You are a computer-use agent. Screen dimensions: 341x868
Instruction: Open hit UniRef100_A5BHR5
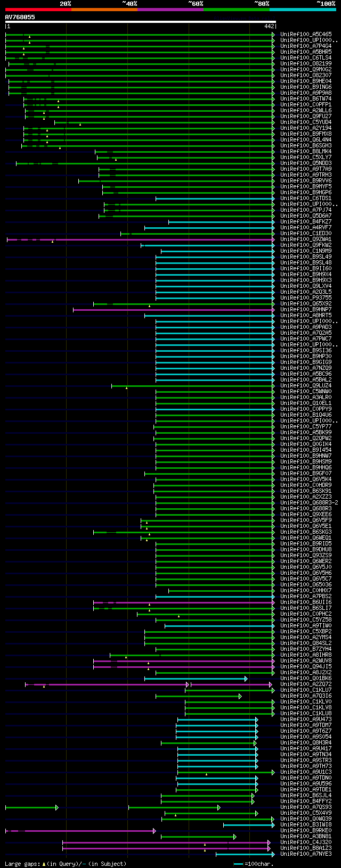(x=306, y=52)
